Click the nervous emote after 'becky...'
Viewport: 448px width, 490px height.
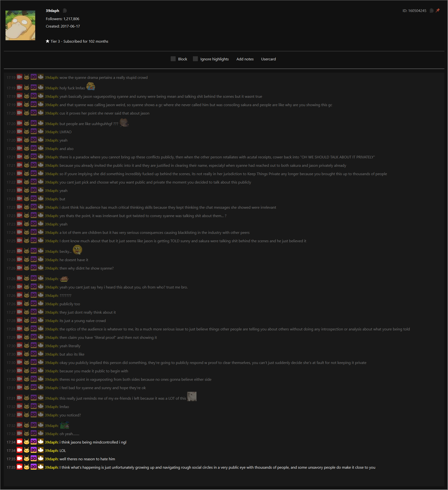[x=77, y=250]
